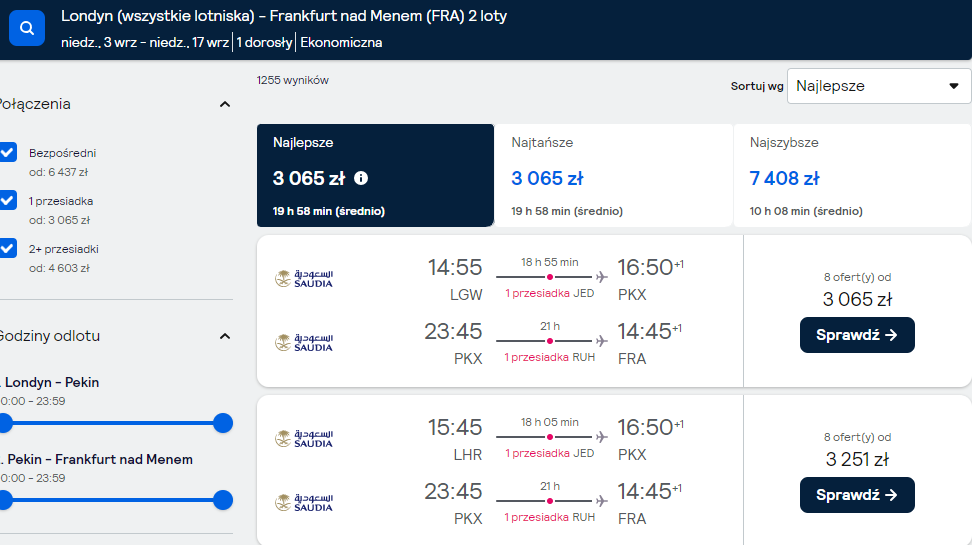Click the plane icon on the 18 h 55 min route
Screen dimensions: 972x545
click(601, 277)
